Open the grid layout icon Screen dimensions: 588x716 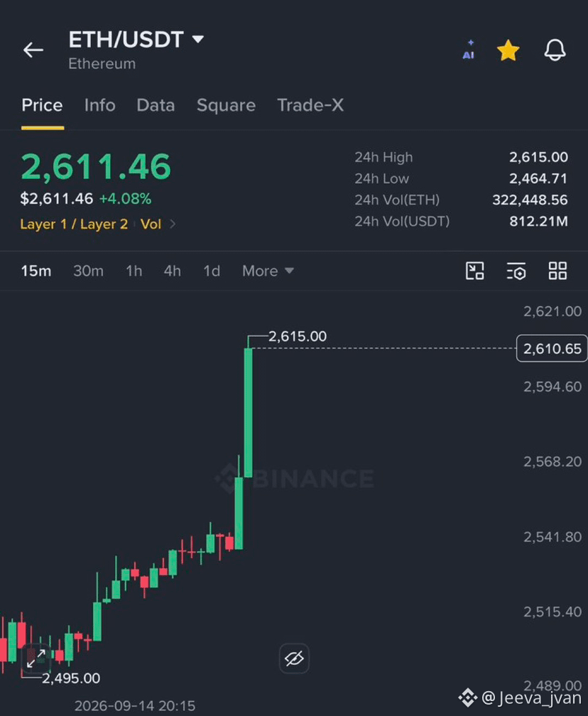[x=557, y=271]
